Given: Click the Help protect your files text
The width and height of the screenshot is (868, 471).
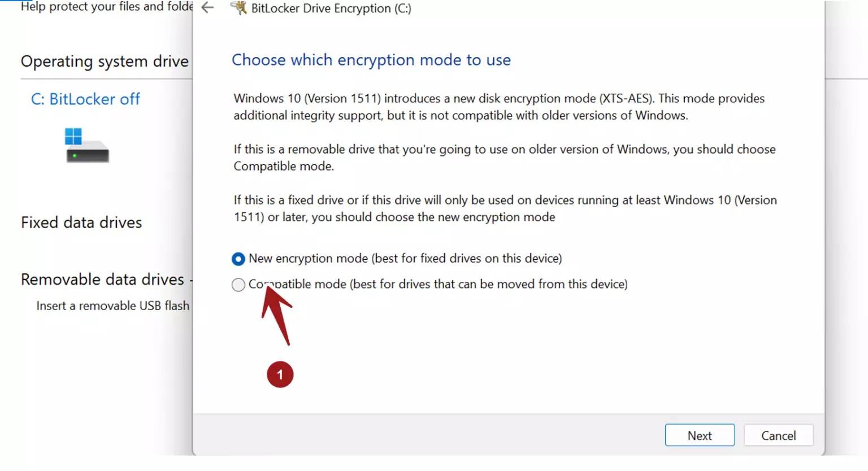Looking at the screenshot, I should [x=96, y=6].
